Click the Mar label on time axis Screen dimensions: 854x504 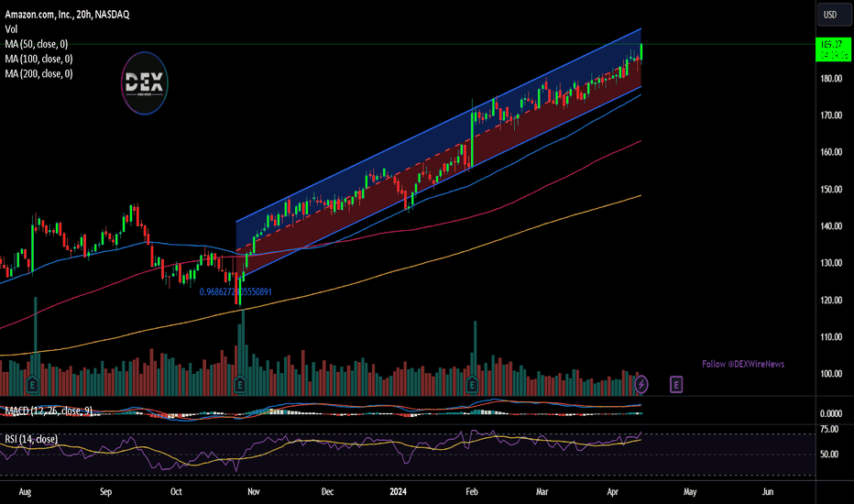(x=542, y=491)
